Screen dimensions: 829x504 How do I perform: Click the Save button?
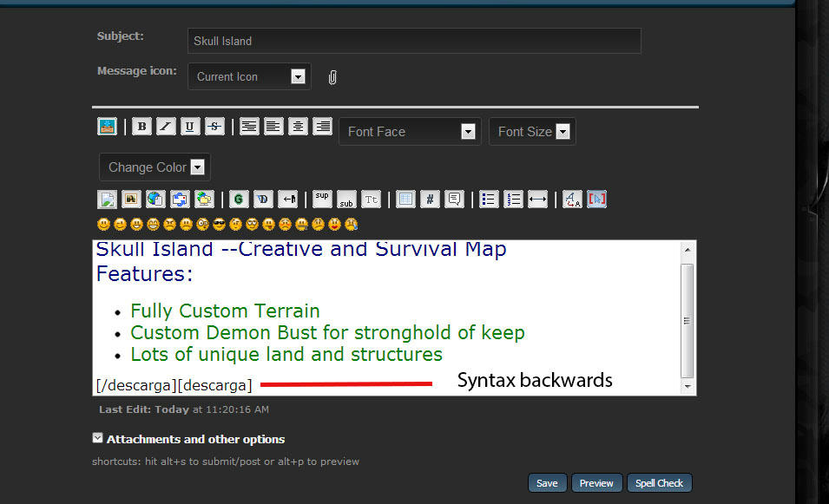click(547, 483)
